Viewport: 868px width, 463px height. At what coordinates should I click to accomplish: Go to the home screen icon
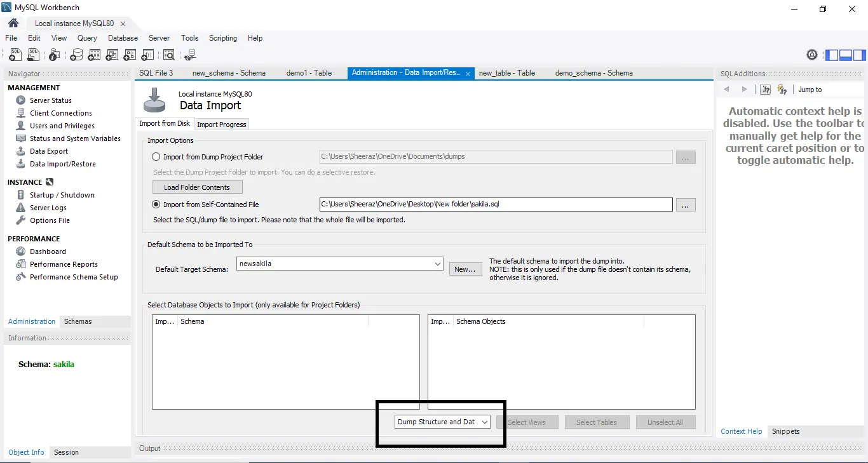coord(13,23)
